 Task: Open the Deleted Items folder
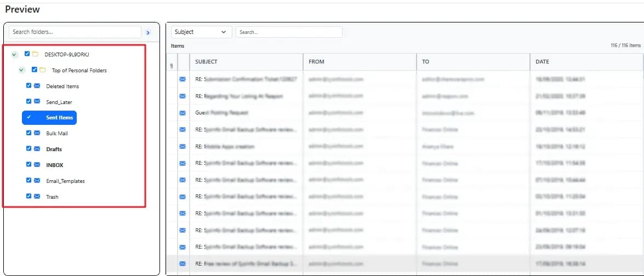62,87
